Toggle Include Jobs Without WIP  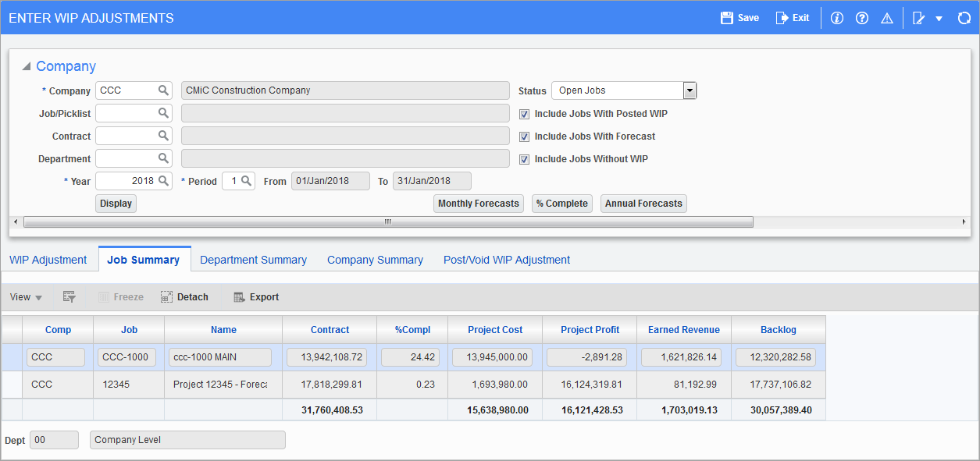524,159
